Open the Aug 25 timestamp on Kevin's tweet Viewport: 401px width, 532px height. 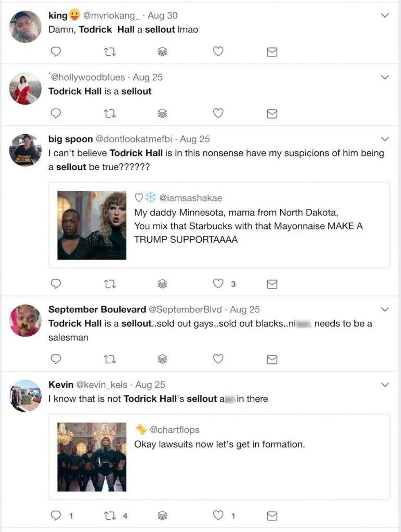[150, 385]
